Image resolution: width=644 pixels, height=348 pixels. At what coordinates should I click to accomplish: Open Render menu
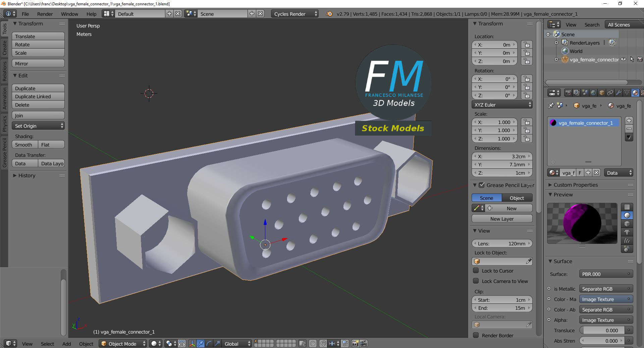[x=45, y=14]
